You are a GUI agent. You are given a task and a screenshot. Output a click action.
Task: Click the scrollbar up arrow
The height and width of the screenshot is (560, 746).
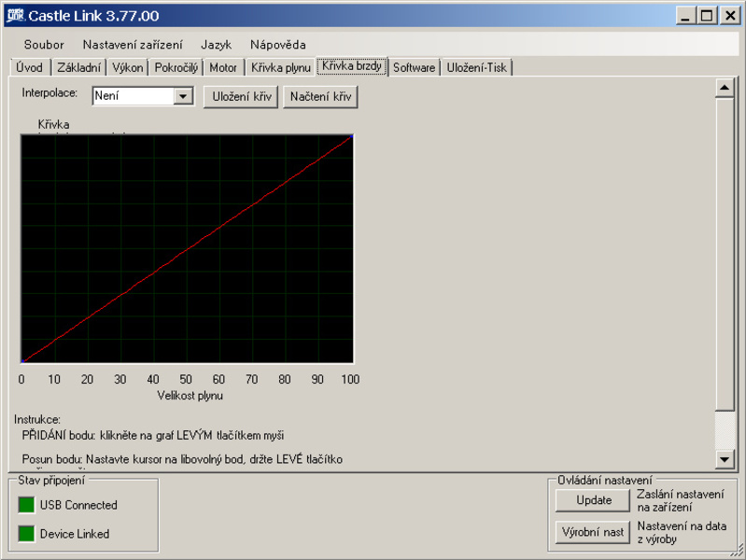tap(725, 88)
